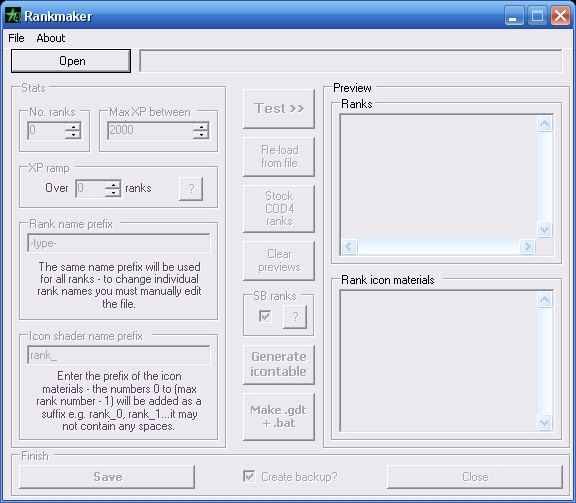The height and width of the screenshot is (503, 576).
Task: Decrease No. ranks with down arrow
Action: (73, 134)
